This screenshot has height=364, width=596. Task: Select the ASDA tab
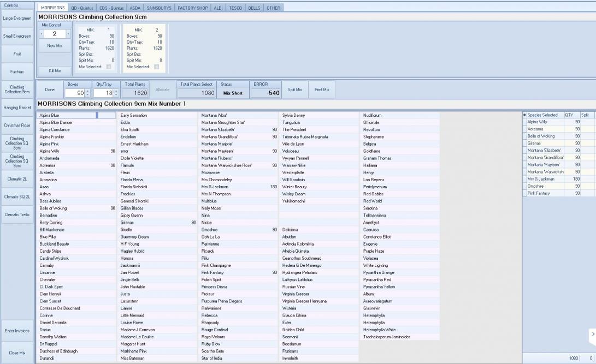pyautogui.click(x=135, y=8)
